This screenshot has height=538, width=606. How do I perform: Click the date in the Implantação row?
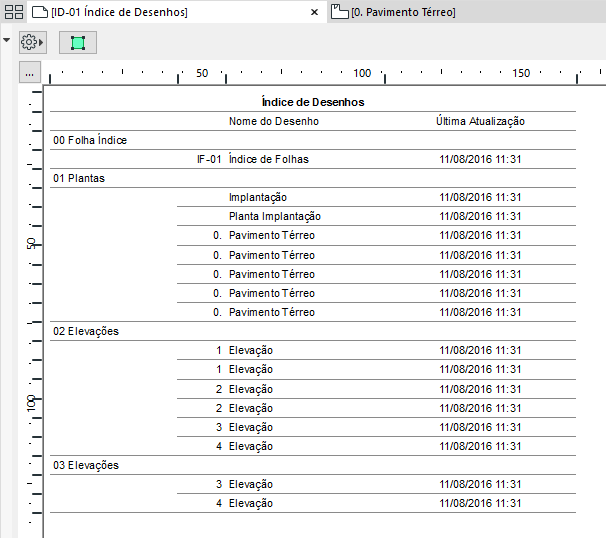[x=480, y=197]
